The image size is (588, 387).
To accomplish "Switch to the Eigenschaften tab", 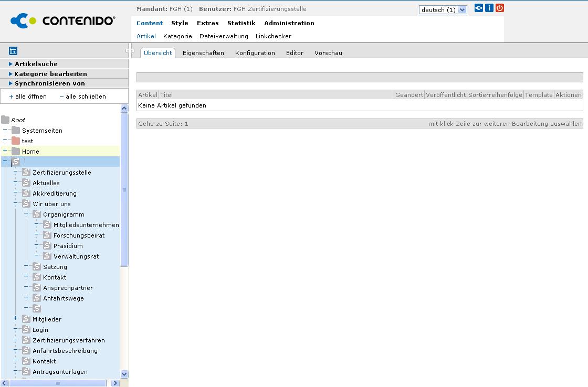I will (x=203, y=53).
